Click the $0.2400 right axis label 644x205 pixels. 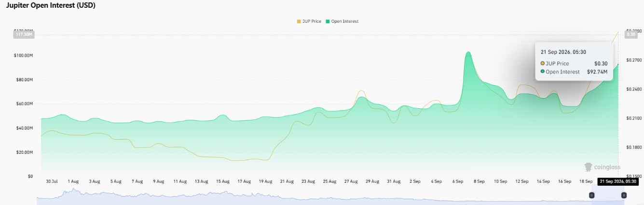(x=634, y=89)
